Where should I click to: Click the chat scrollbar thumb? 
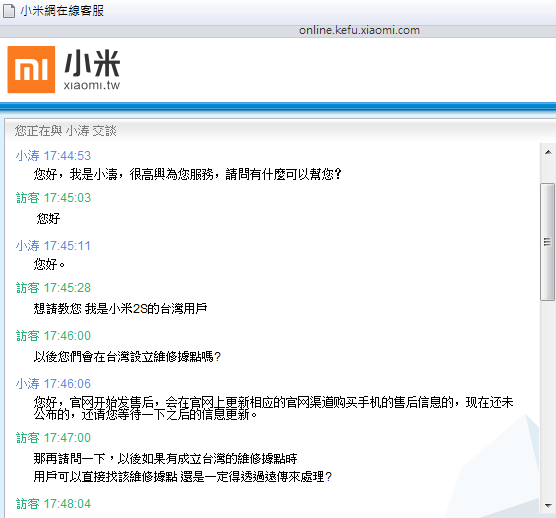point(548,242)
